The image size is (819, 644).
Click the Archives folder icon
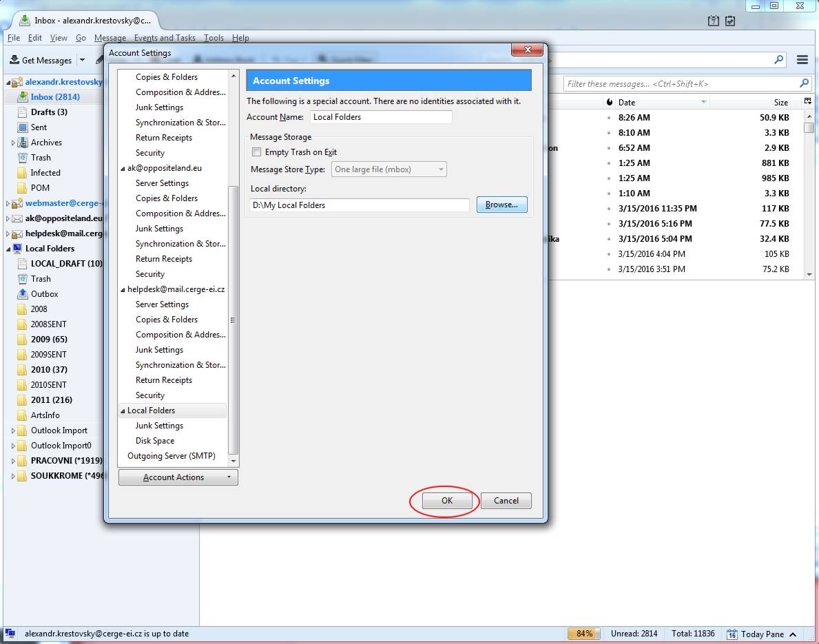(x=23, y=143)
